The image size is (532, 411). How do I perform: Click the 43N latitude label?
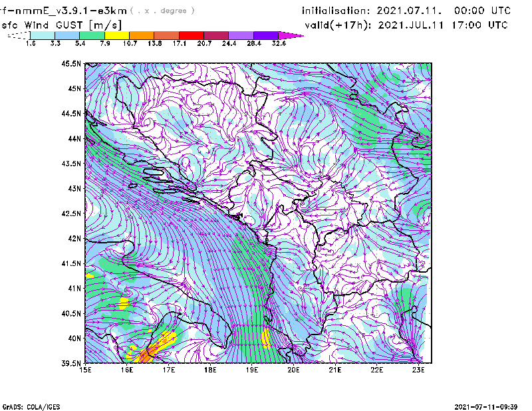[74, 188]
